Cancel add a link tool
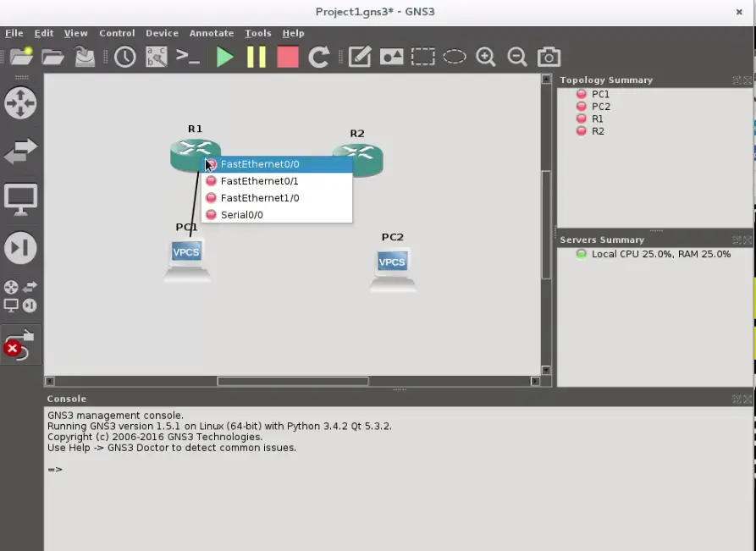Viewport: 756px width, 551px height. [x=20, y=344]
